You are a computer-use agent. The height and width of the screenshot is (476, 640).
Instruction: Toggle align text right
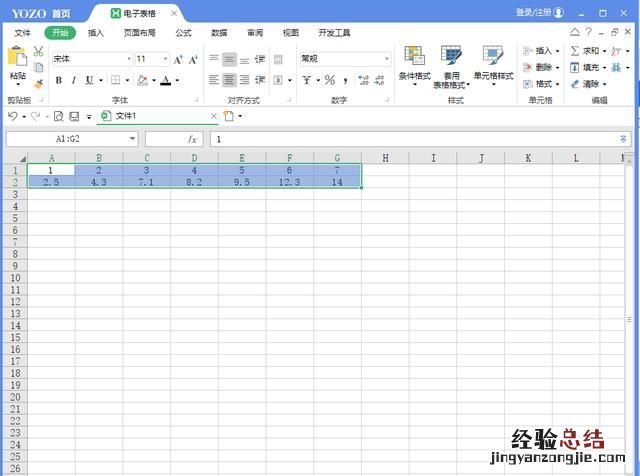tap(244, 80)
